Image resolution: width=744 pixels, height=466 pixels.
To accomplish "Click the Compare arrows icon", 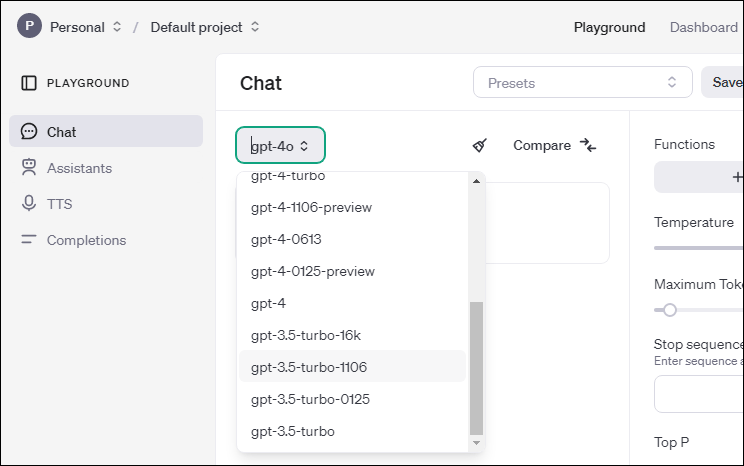I will pos(588,146).
